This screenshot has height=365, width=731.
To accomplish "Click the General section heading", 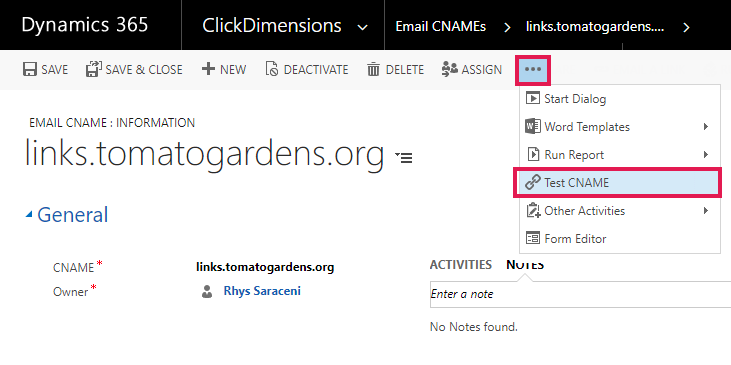I will pos(73,214).
